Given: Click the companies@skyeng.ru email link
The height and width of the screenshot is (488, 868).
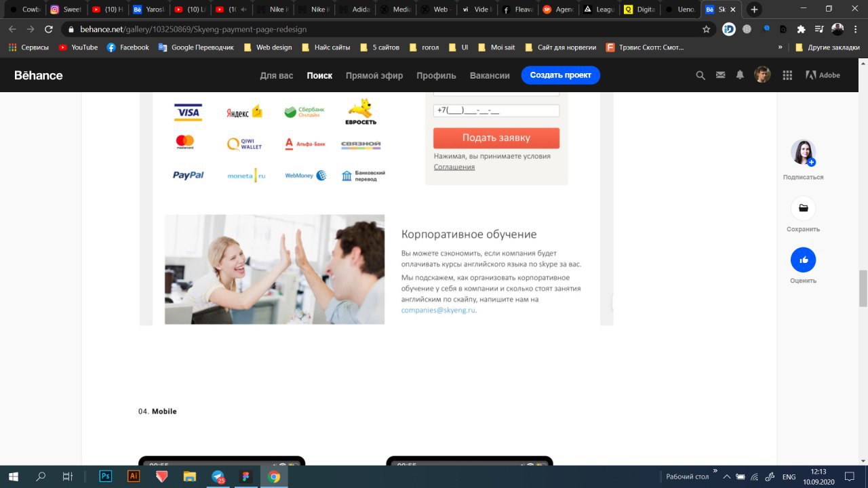Looking at the screenshot, I should [438, 310].
